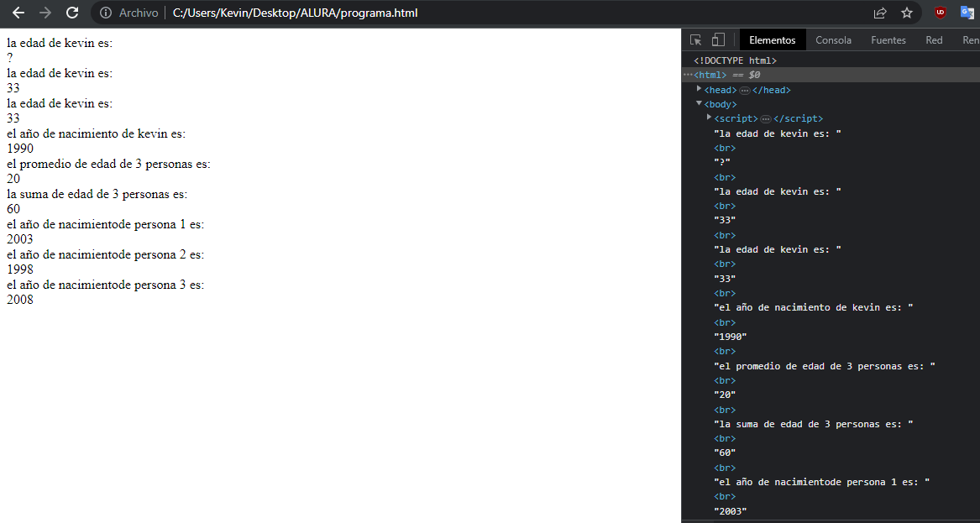Click page text about persona 1 birth year
980x523 pixels.
pos(106,224)
